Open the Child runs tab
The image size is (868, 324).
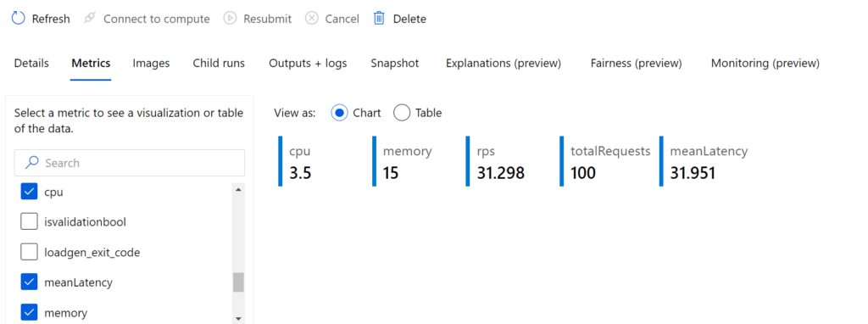tap(219, 63)
